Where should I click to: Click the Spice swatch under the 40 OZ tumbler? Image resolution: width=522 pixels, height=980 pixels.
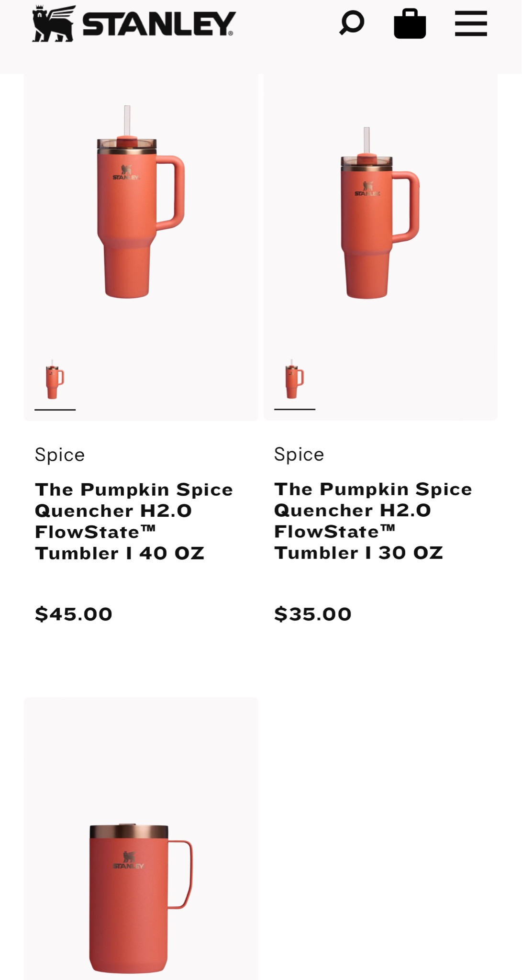point(54,379)
